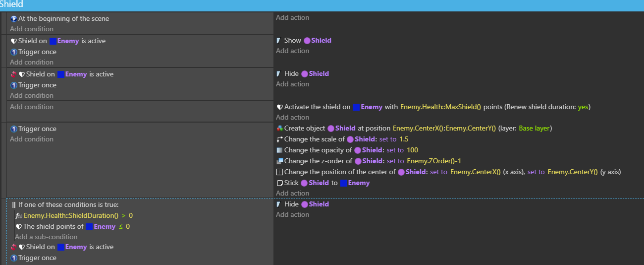This screenshot has width=644, height=265.
Task: Edit the opacity value 100
Action: click(413, 150)
